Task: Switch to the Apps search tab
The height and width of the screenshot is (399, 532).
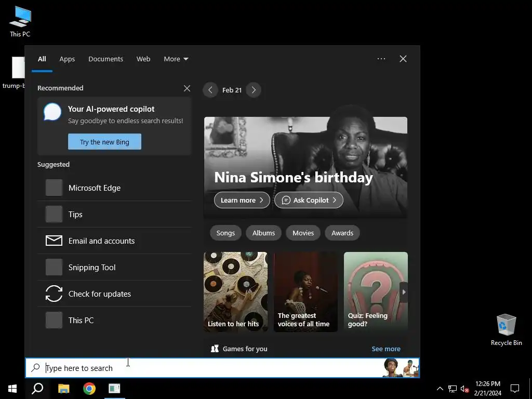Action: (x=67, y=59)
